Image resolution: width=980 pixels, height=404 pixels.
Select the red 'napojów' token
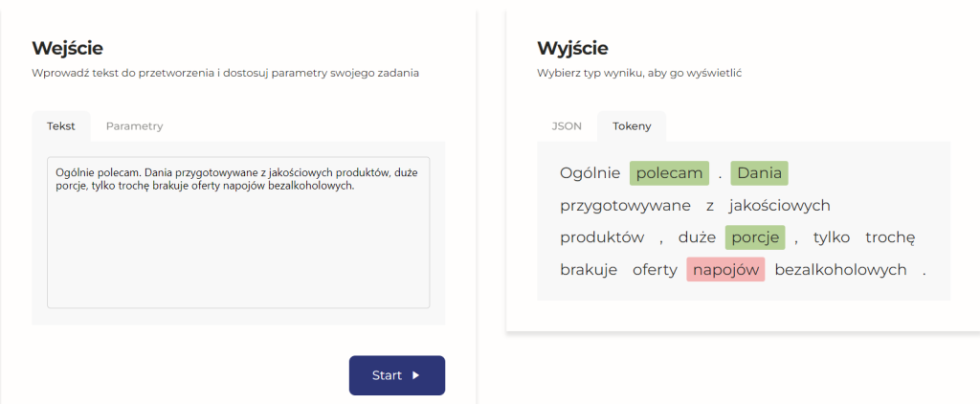coord(725,270)
